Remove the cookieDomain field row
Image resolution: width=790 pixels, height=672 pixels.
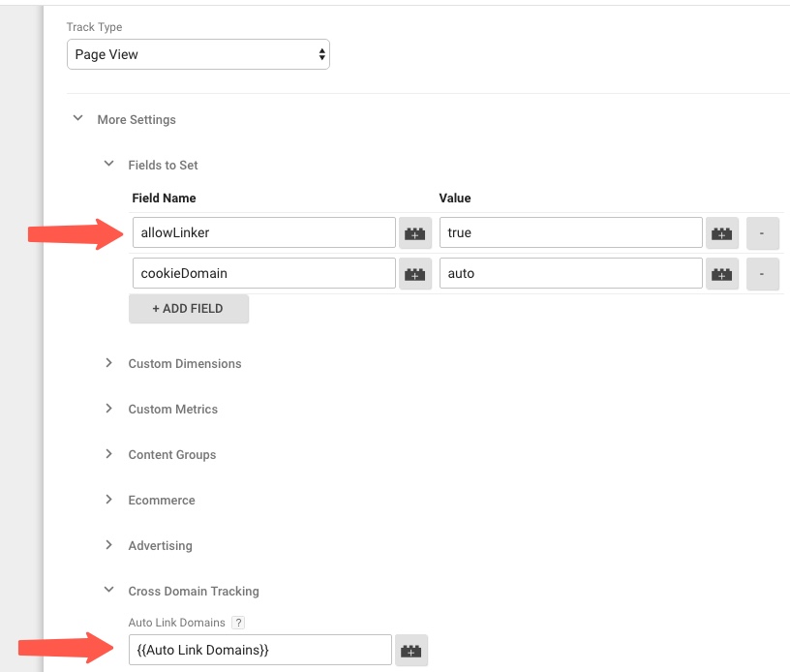tap(763, 273)
